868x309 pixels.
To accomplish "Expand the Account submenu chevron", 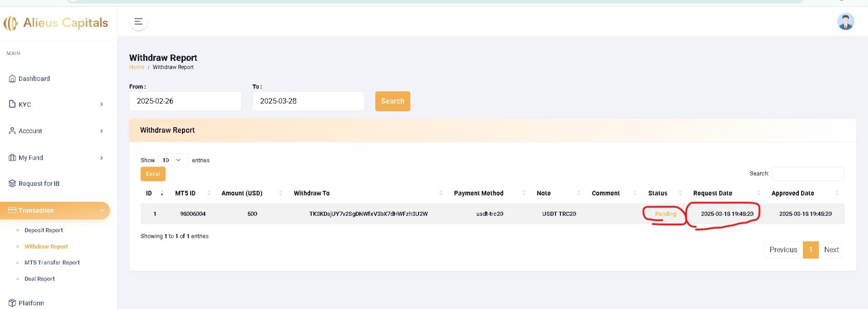I will point(102,131).
